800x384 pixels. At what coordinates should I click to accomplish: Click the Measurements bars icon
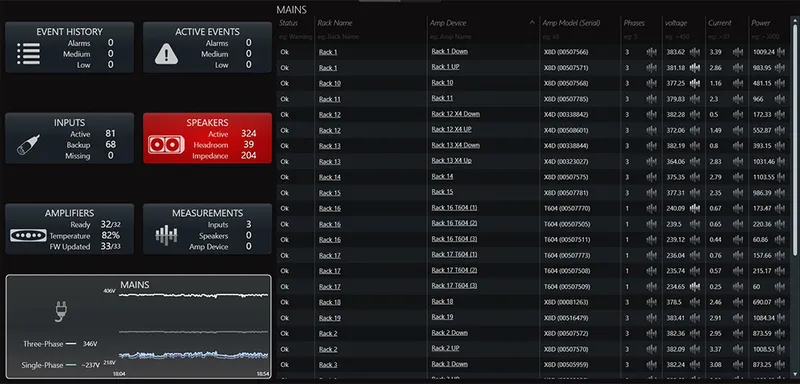[x=166, y=235]
